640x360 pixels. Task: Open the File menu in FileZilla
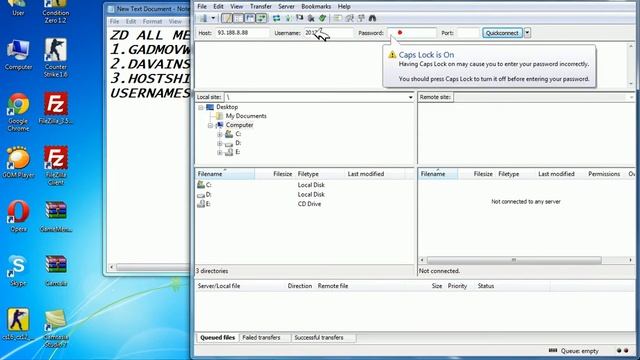(x=202, y=7)
